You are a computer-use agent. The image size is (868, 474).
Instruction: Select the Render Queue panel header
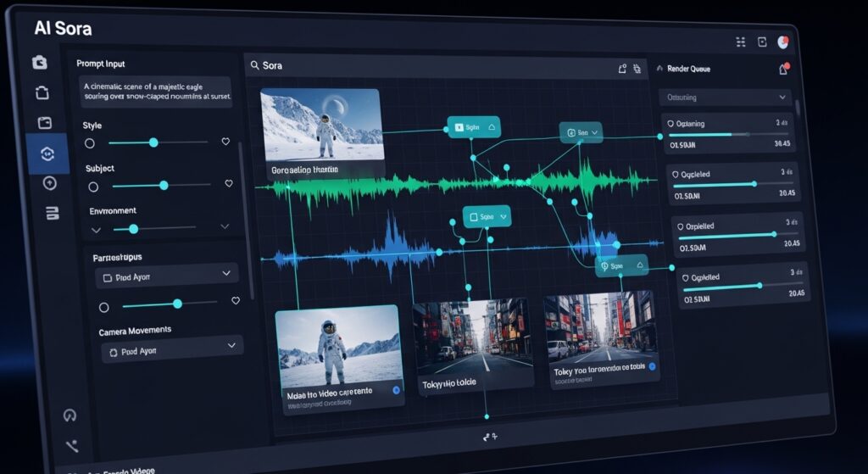click(x=689, y=69)
